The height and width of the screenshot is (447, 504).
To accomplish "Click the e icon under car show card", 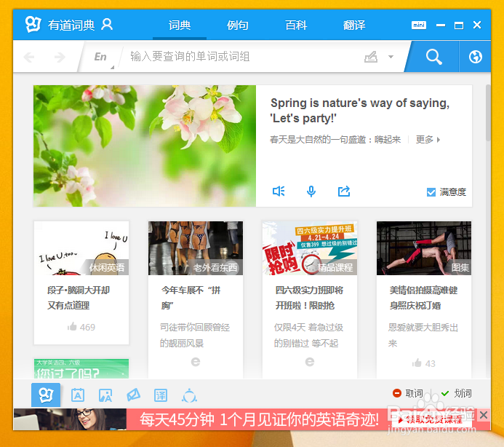I will [x=196, y=362].
